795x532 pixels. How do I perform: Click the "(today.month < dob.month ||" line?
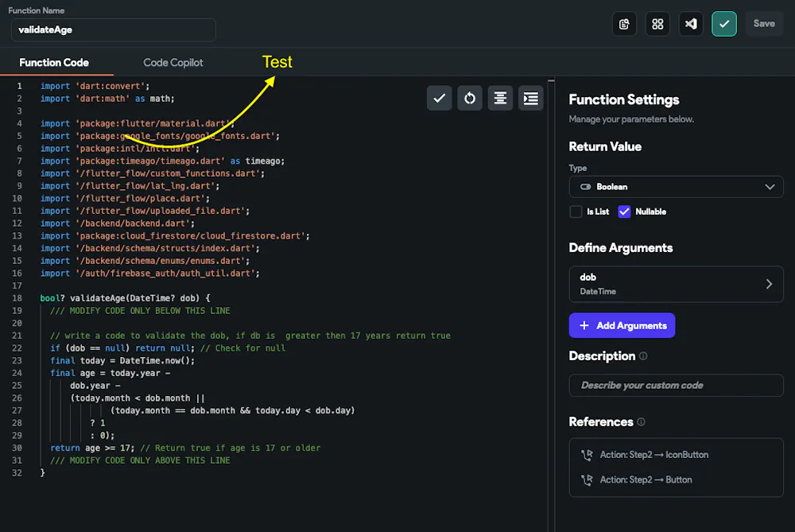(138, 398)
